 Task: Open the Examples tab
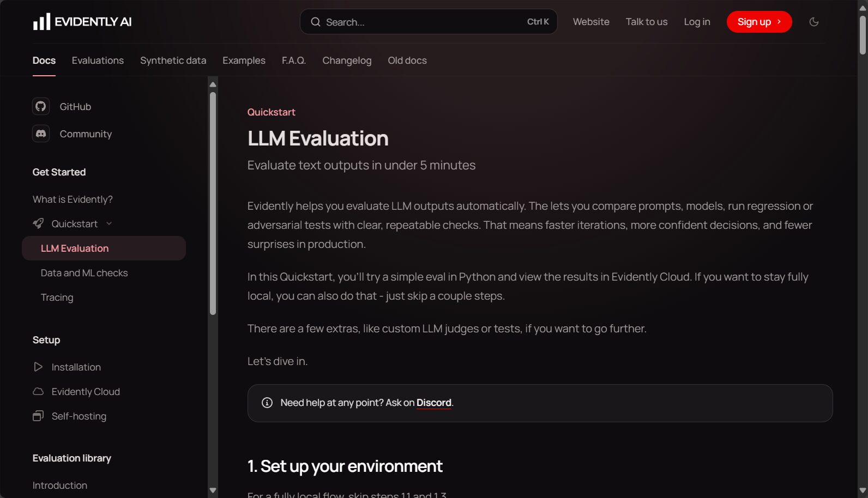(244, 60)
